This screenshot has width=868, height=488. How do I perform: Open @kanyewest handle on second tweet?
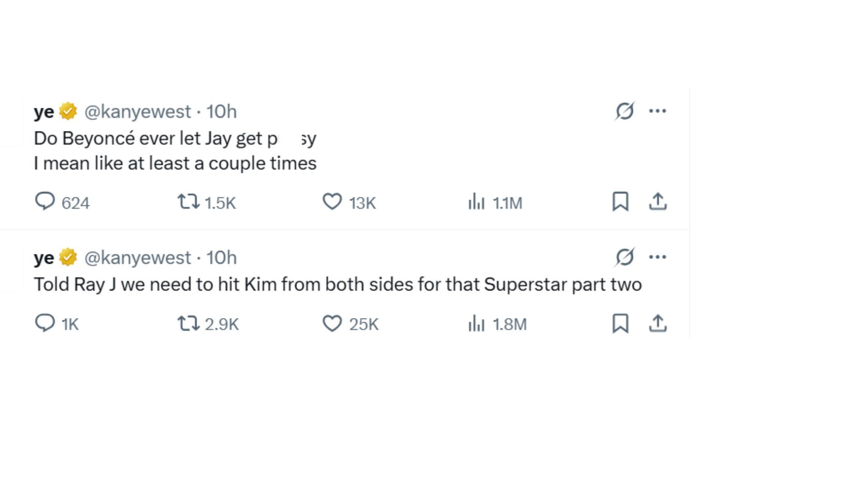coord(137,258)
